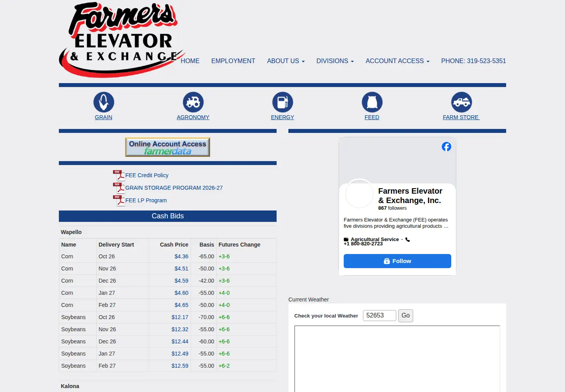Open the Feed bag icon
565x392 pixels.
point(372,102)
